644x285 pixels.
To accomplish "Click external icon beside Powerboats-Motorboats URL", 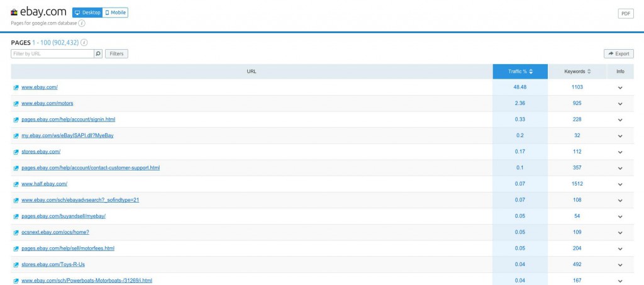I will [16, 281].
